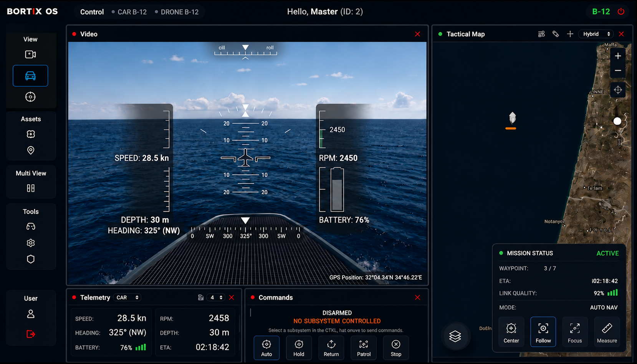Open the map layers button
Screen dimensions: 637x364
click(455, 336)
